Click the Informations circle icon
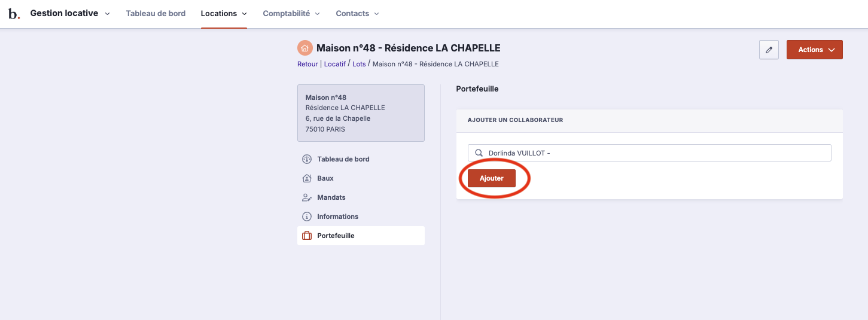Image resolution: width=868 pixels, height=320 pixels. [x=307, y=217]
